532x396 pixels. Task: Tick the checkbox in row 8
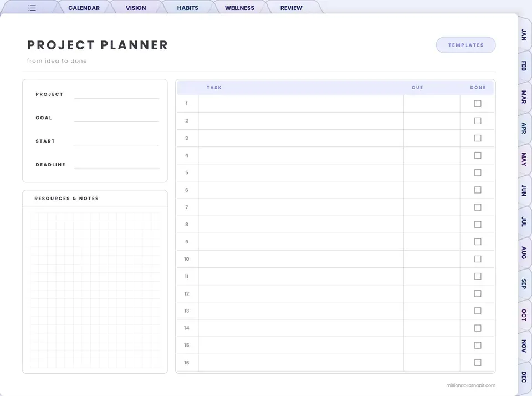(x=478, y=225)
